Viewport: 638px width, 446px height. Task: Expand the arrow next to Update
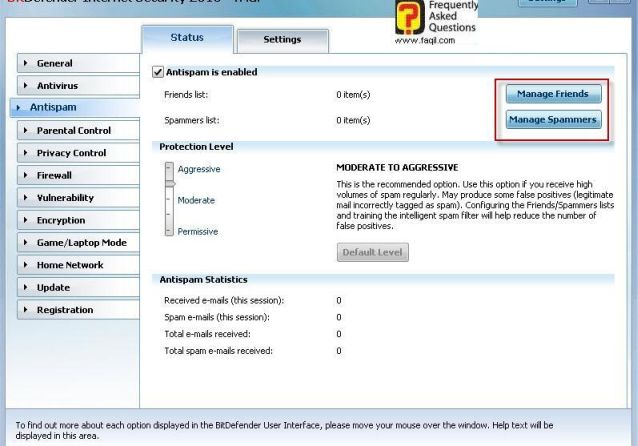pos(26,287)
